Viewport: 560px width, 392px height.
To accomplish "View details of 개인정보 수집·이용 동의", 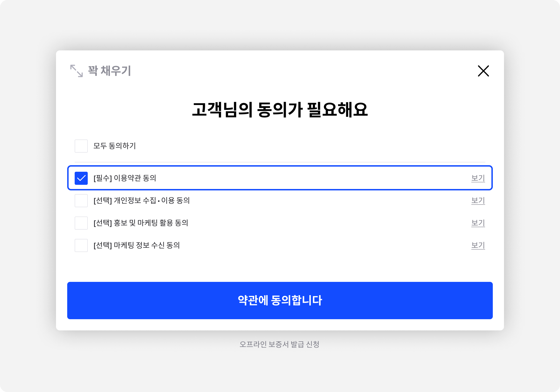I will coord(478,201).
